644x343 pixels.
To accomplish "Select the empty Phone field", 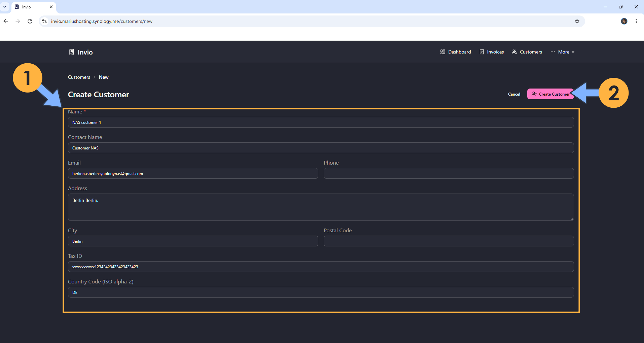I will coord(449,173).
